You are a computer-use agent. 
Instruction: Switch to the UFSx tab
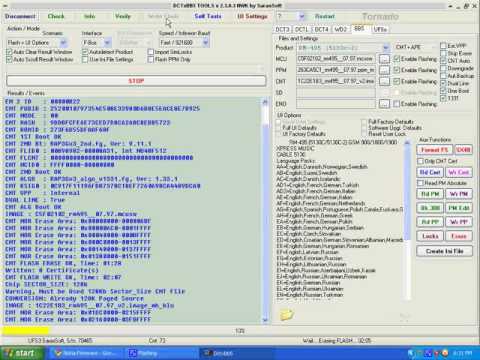[x=380, y=29]
